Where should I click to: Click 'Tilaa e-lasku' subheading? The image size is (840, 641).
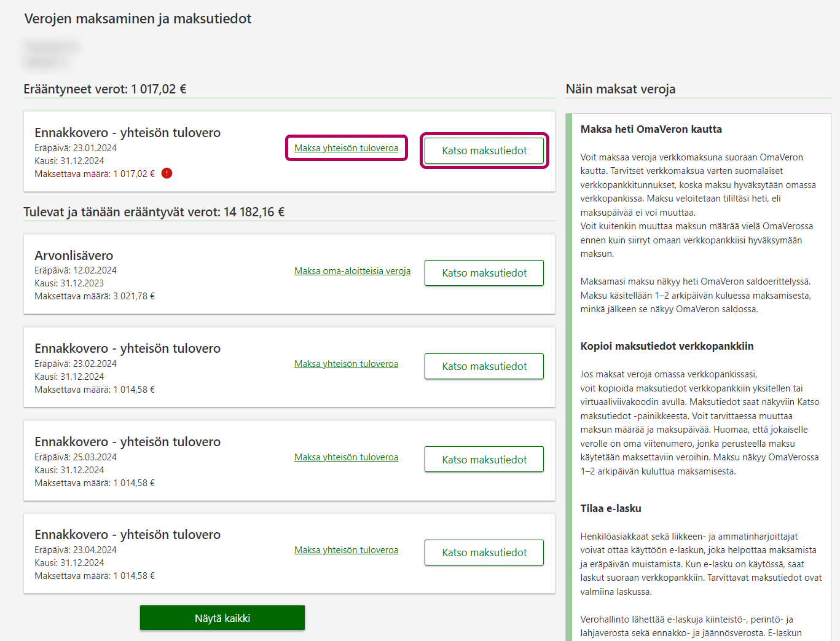tap(611, 508)
